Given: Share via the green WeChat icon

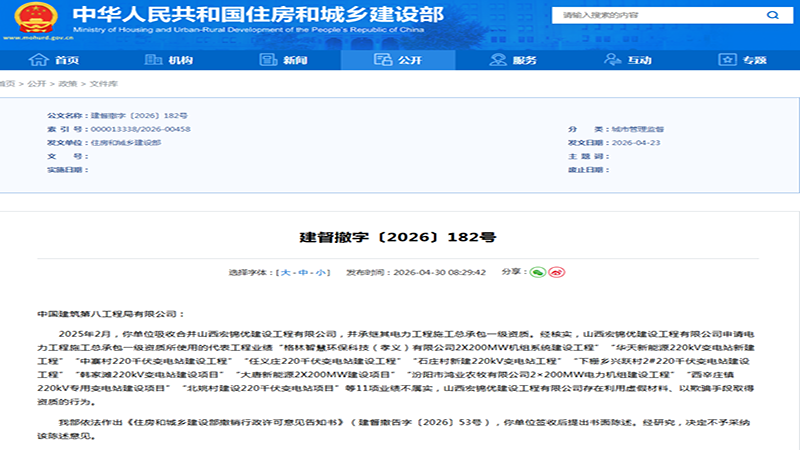Looking at the screenshot, I should 538,272.
